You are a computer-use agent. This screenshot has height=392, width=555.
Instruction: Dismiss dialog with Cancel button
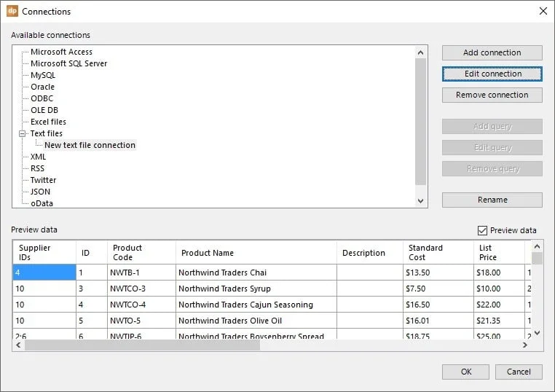tap(519, 372)
